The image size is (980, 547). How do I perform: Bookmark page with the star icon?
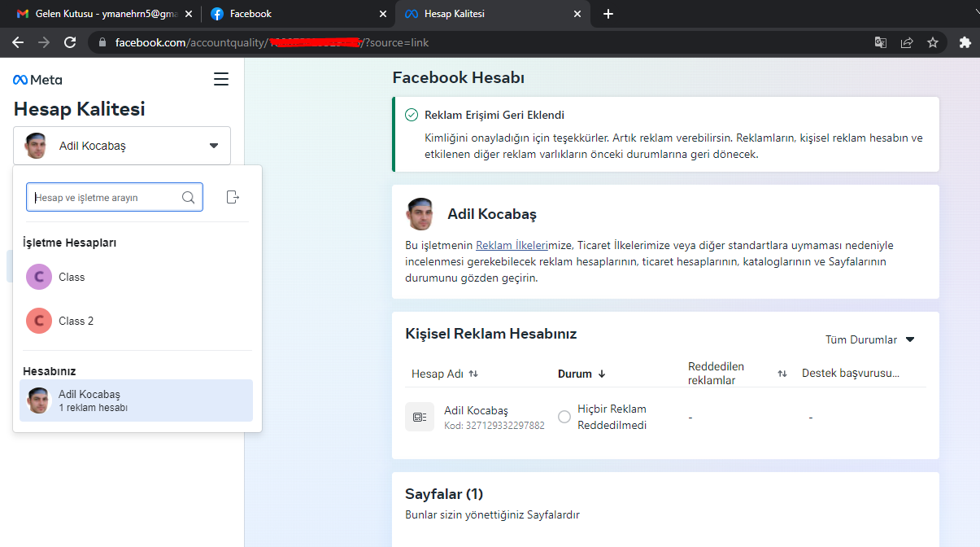[x=933, y=42]
